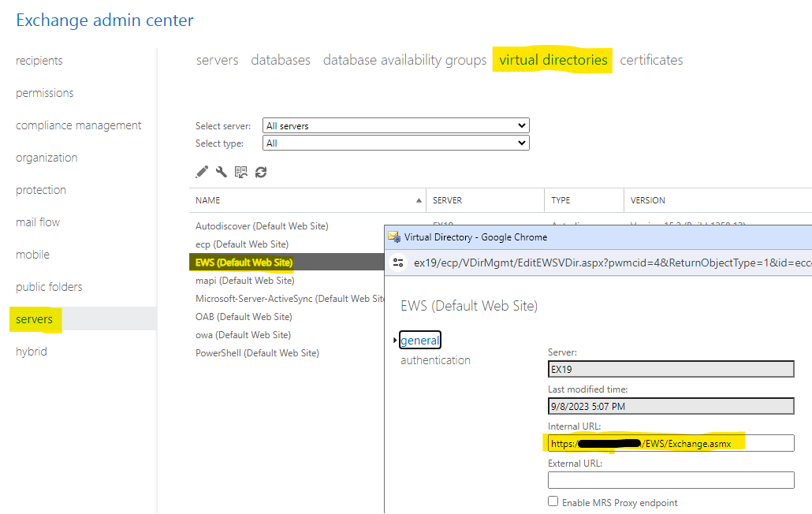The width and height of the screenshot is (812, 514).
Task: Click the SERVER column header
Action: pos(448,200)
